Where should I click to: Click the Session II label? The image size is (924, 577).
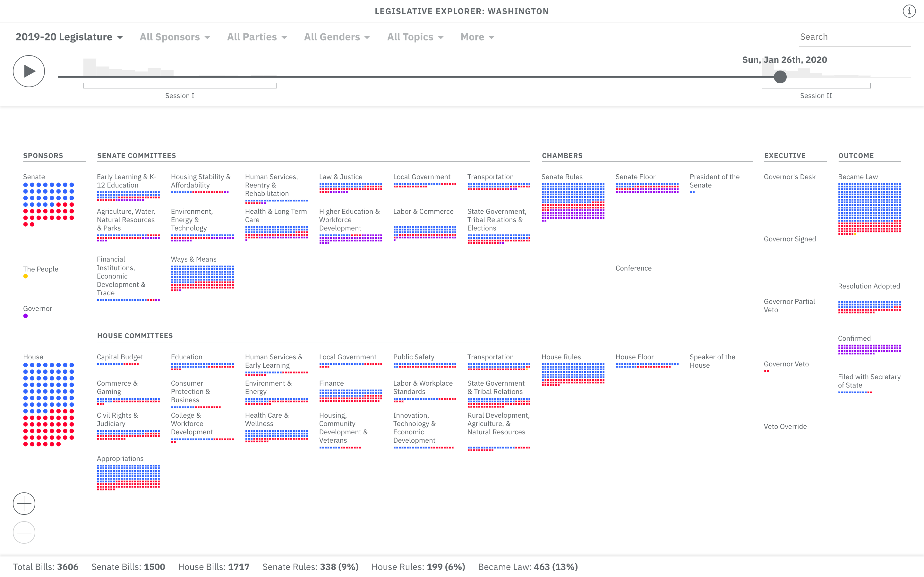pos(816,96)
